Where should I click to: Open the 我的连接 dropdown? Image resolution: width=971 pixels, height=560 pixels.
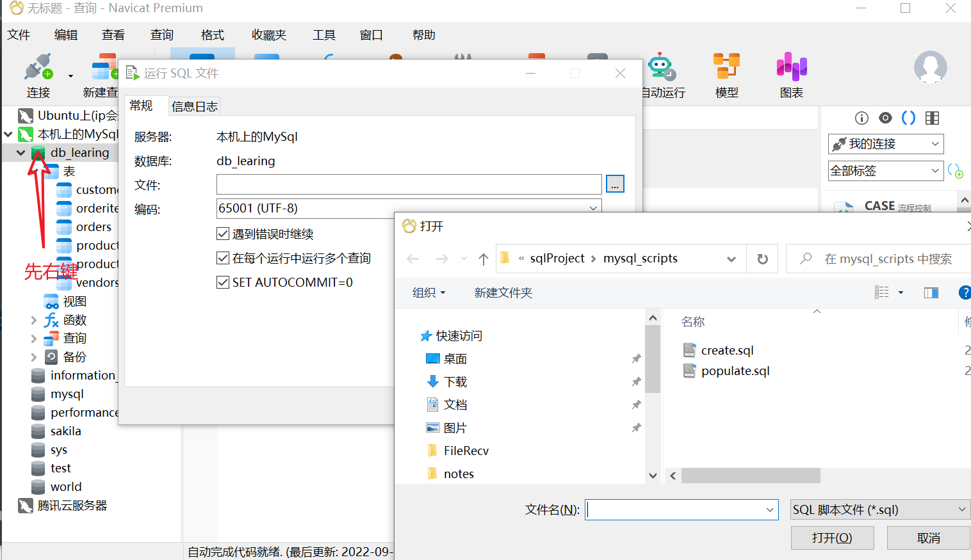886,144
